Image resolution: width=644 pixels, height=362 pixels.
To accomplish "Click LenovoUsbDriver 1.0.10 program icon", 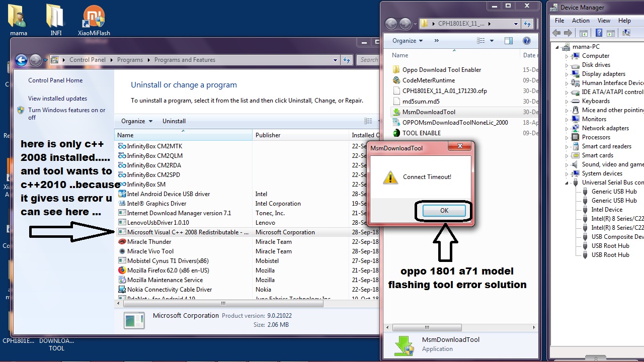I will pos(122,223).
